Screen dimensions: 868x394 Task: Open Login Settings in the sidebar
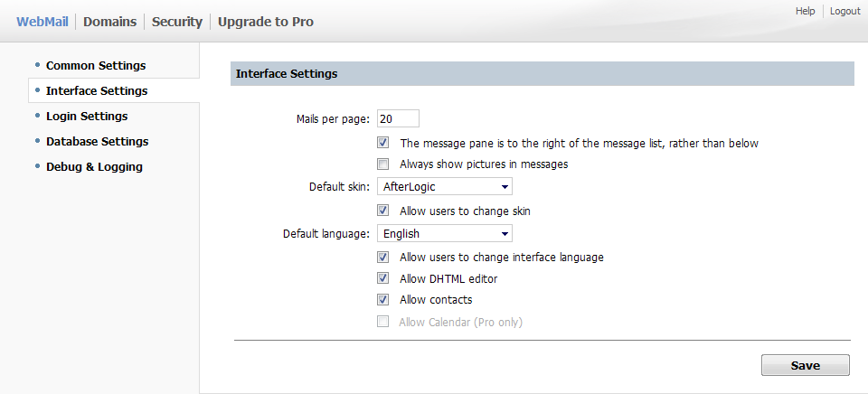click(x=87, y=116)
